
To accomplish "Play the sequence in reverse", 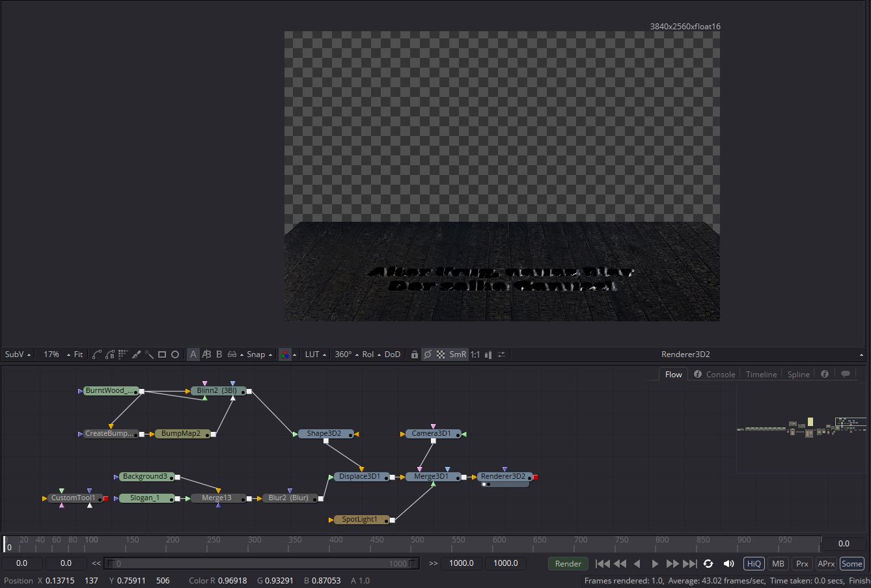I will (637, 564).
